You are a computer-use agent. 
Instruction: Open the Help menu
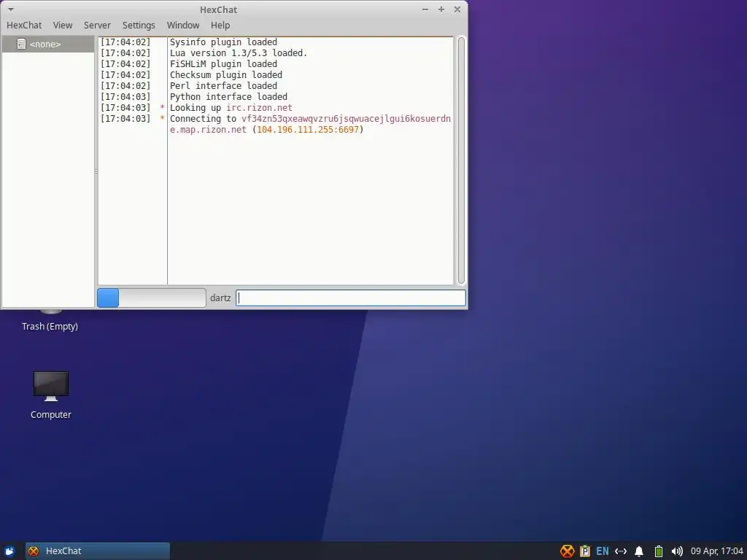click(220, 26)
